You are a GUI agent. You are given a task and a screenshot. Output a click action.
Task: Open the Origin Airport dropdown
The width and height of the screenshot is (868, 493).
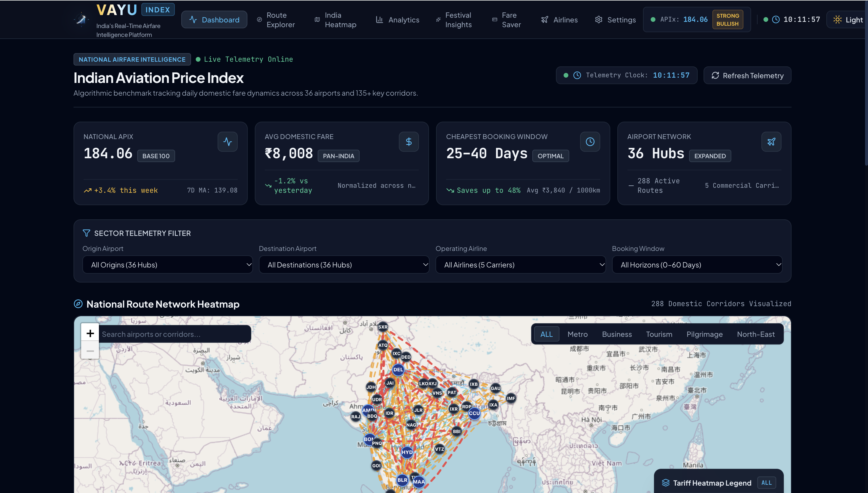[x=168, y=265]
